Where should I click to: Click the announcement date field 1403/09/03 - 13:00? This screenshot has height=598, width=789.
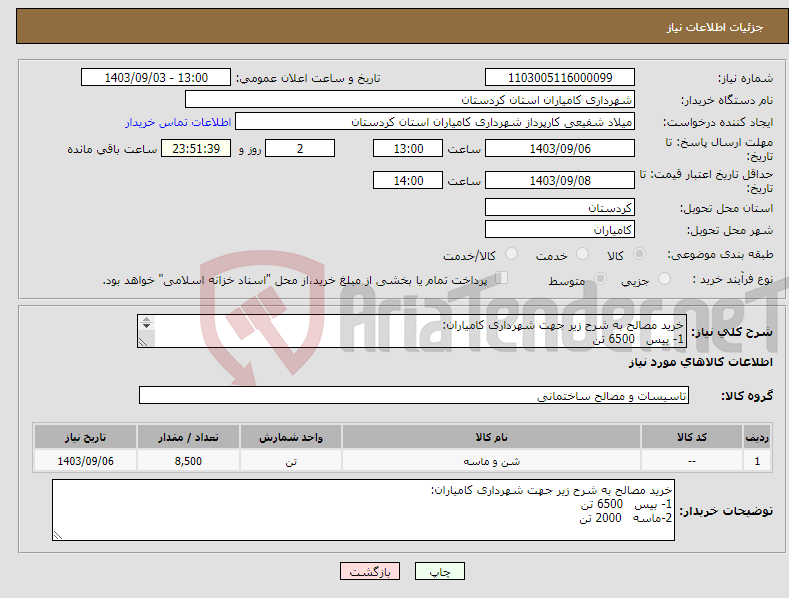coord(155,78)
